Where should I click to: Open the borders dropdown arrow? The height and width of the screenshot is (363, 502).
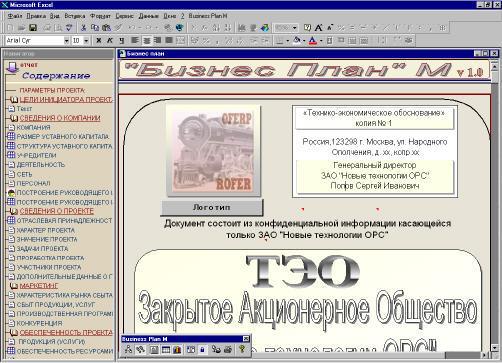pyautogui.click(x=287, y=41)
